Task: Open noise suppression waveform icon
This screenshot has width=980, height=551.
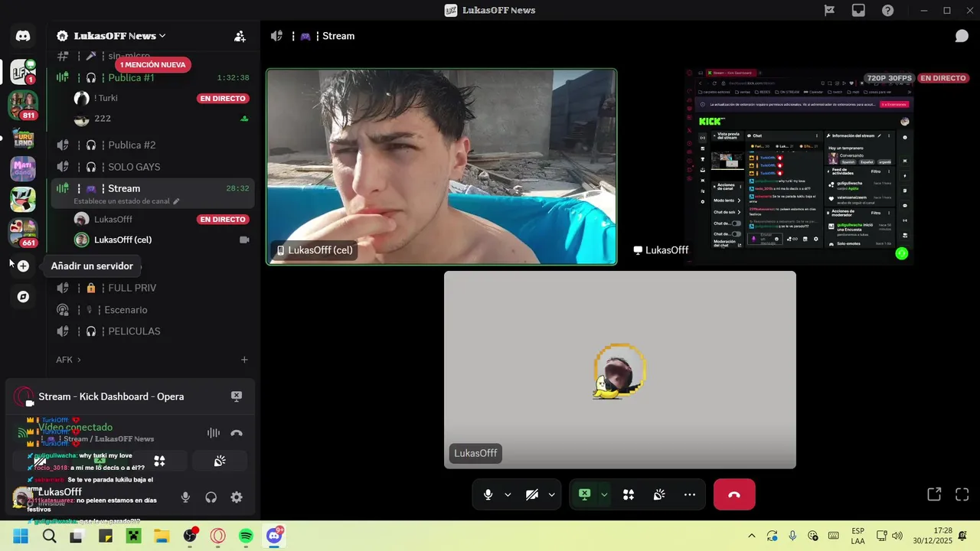Action: (214, 433)
